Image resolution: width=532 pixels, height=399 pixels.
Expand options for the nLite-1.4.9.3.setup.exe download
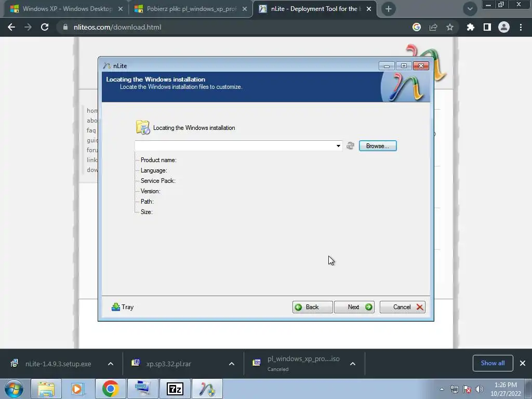click(x=111, y=364)
